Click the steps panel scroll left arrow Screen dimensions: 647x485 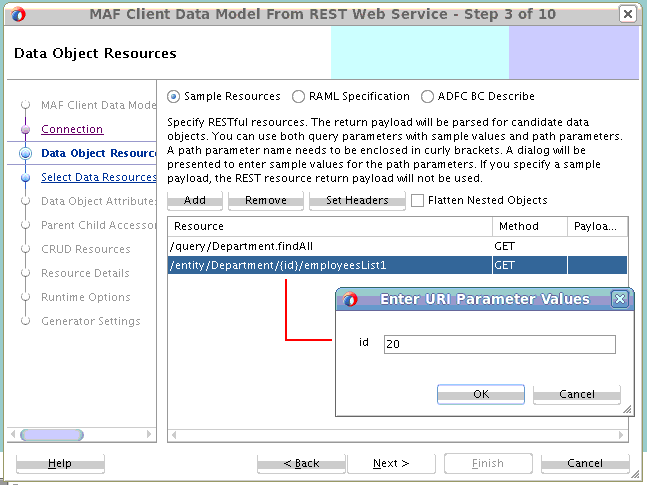click(13, 434)
